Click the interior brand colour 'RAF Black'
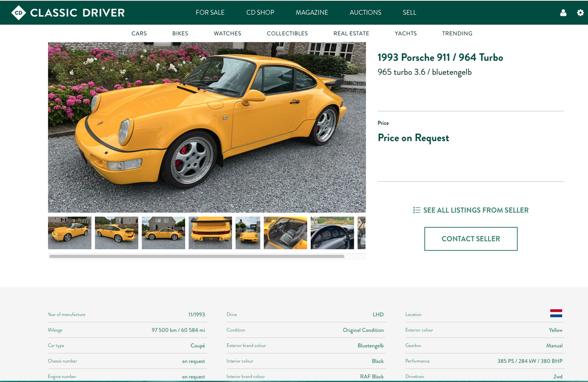This screenshot has height=382, width=588. 372,377
